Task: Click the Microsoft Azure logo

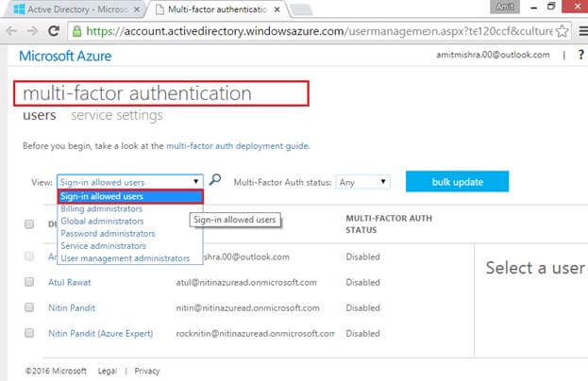Action: point(65,57)
